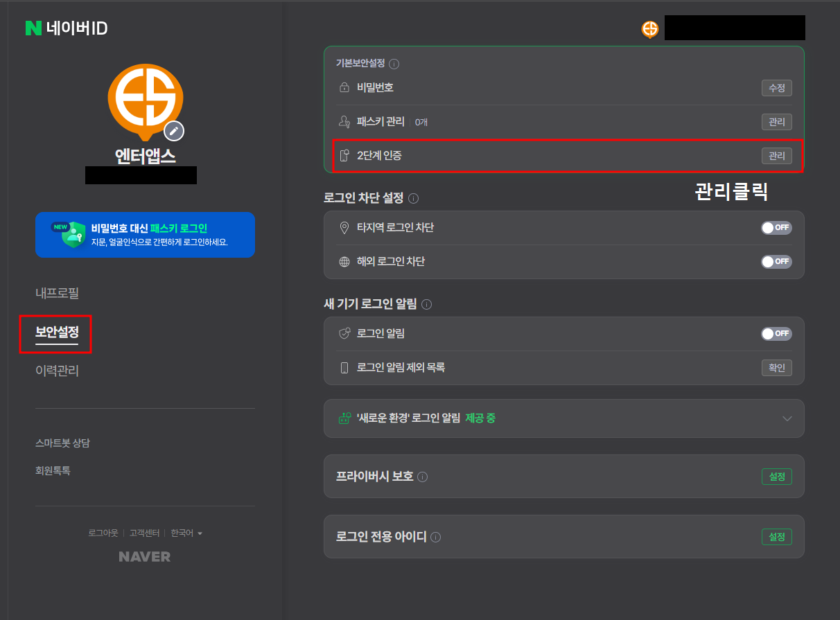
Task: Click the Naver green N logo
Action: click(33, 28)
